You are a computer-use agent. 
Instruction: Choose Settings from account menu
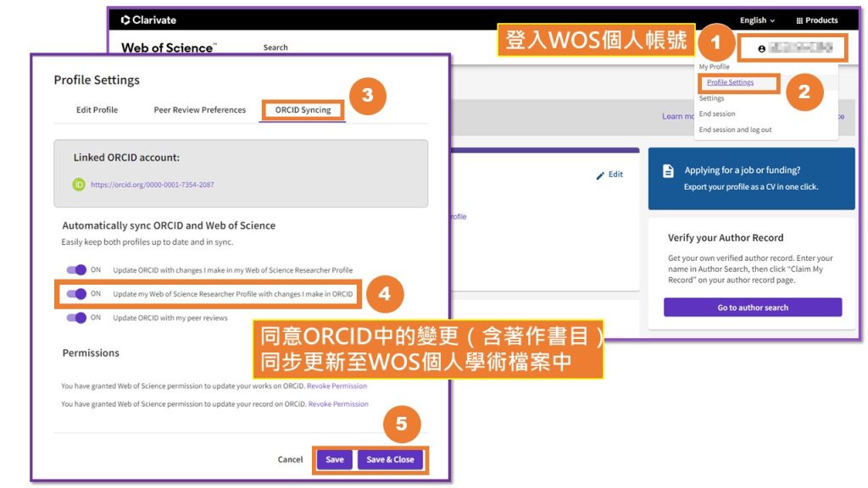pos(711,98)
